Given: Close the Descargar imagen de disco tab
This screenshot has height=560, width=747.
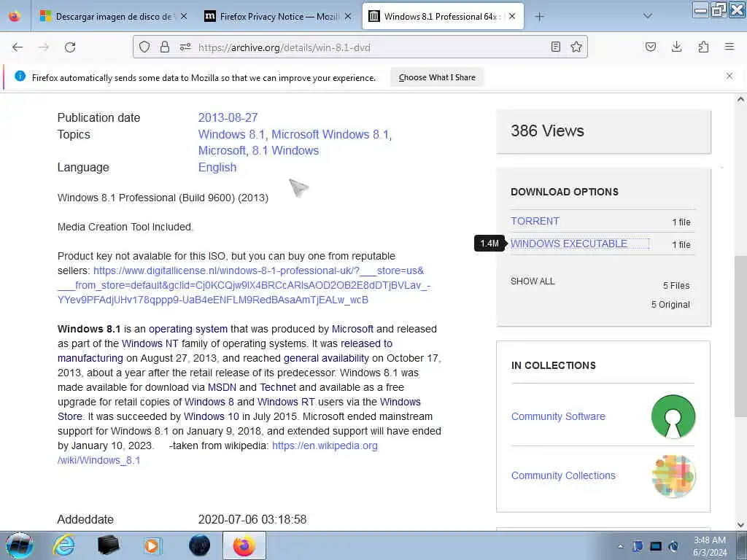Looking at the screenshot, I should click(184, 17).
